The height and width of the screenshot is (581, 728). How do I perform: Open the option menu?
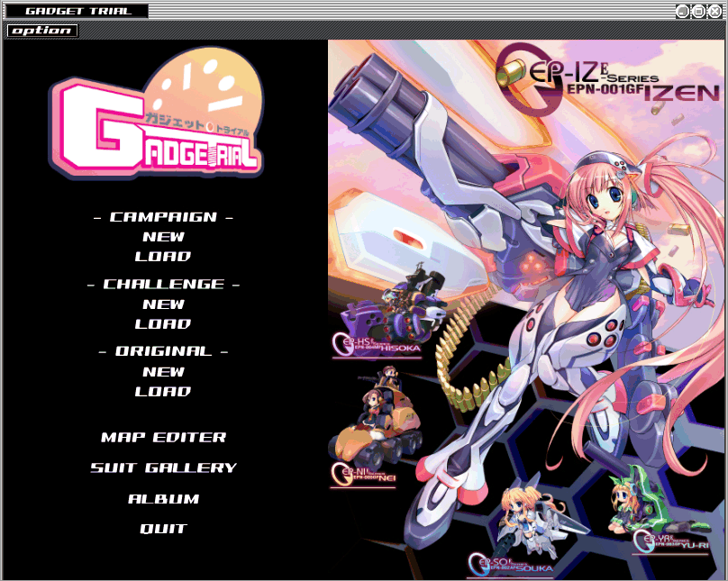[42, 31]
